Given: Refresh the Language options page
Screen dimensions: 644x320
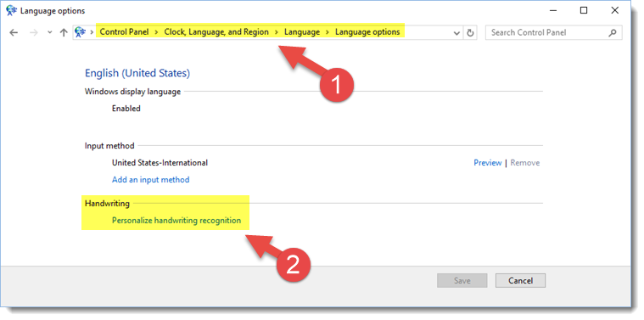Looking at the screenshot, I should (x=471, y=33).
